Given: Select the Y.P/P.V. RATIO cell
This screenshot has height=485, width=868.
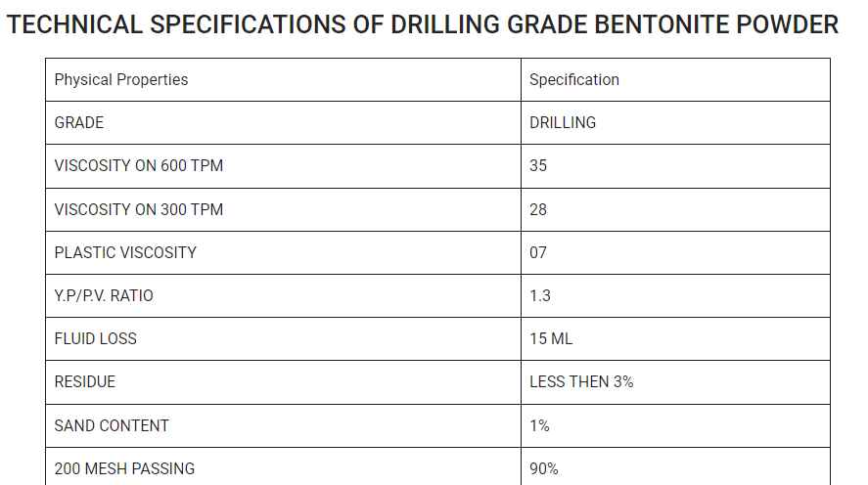Looking at the screenshot, I should point(284,296).
